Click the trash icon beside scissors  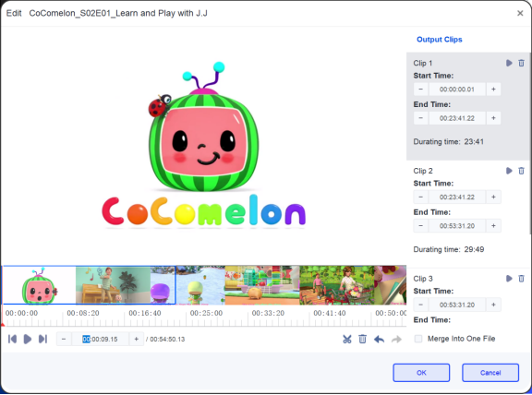tap(362, 339)
